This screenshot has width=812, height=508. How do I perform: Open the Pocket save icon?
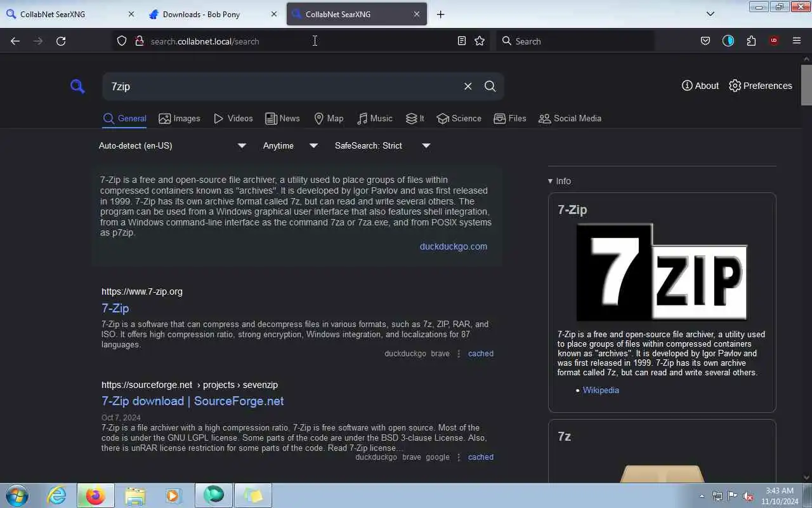point(705,41)
